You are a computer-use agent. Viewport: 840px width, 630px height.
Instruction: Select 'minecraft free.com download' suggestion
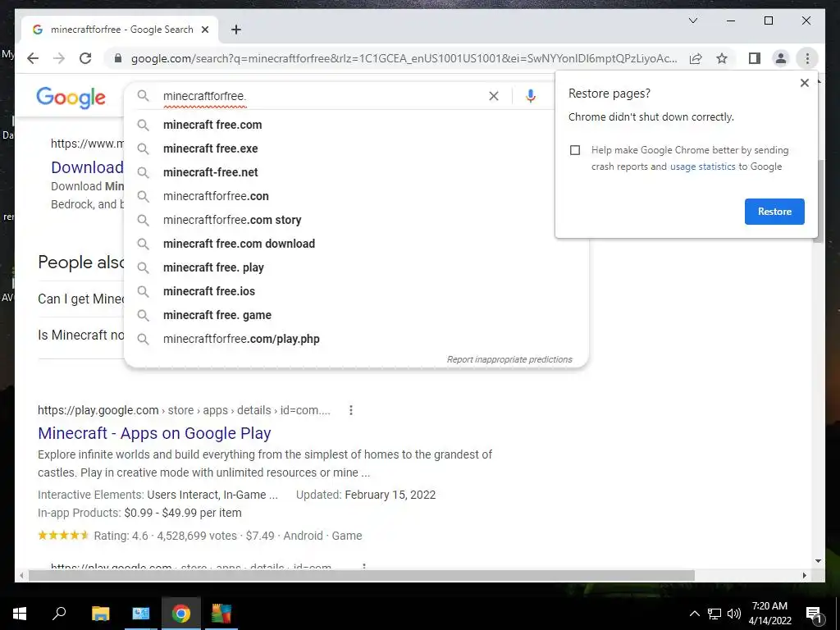(356, 244)
